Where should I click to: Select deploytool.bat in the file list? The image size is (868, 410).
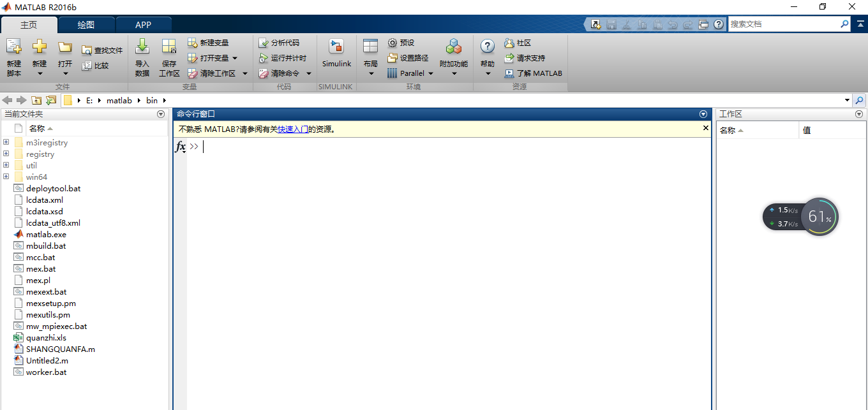coord(54,188)
